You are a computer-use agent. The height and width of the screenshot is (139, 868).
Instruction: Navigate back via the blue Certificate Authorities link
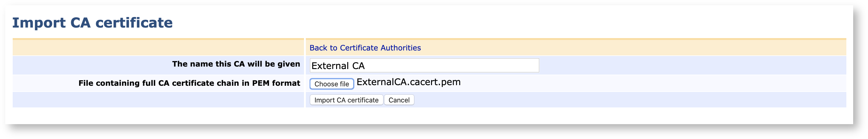(365, 48)
